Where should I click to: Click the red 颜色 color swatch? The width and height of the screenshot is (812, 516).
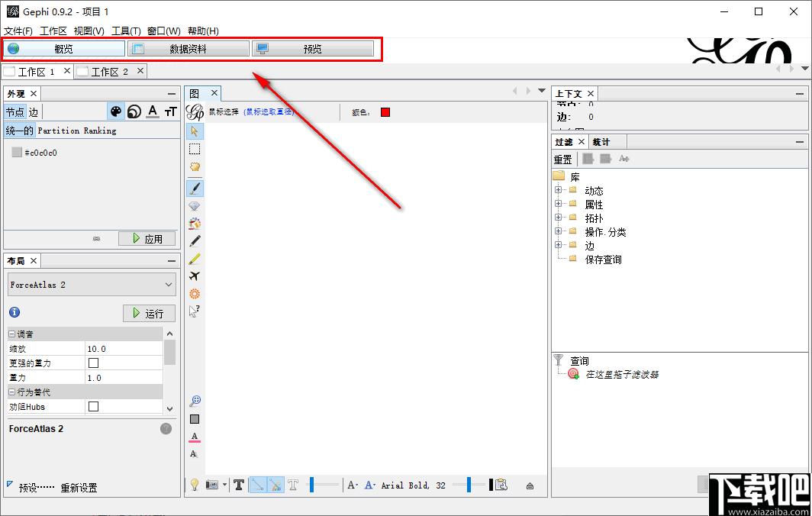pos(385,112)
